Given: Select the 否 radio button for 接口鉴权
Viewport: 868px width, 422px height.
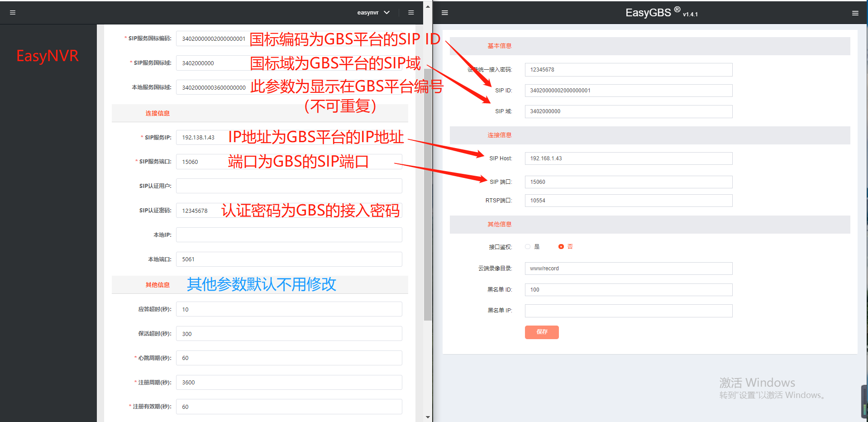Looking at the screenshot, I should (x=561, y=247).
